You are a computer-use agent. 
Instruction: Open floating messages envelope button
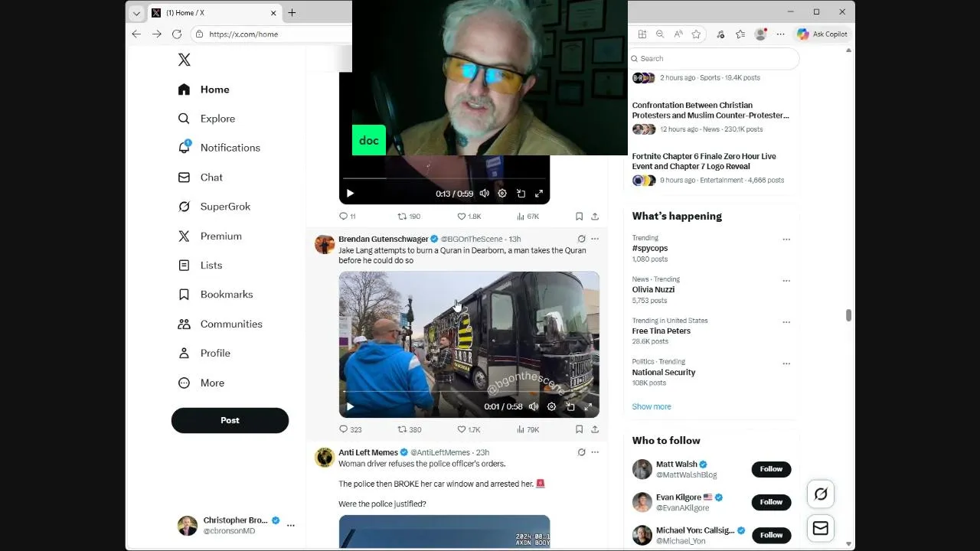821,529
